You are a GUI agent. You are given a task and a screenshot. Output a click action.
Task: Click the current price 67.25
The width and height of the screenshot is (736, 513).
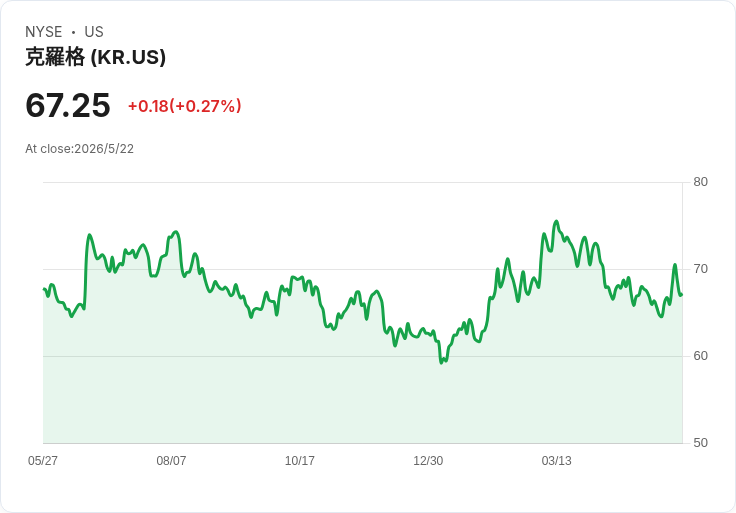click(68, 105)
